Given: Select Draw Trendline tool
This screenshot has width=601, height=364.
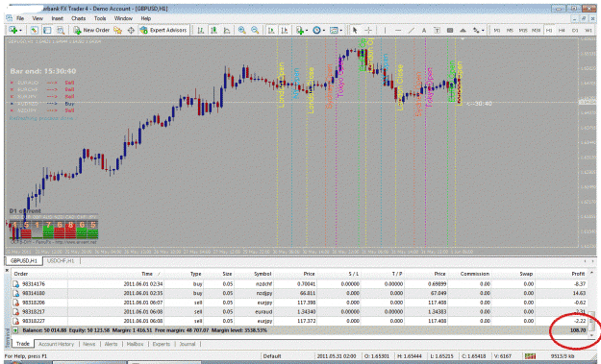Looking at the screenshot, I should pos(411,30).
